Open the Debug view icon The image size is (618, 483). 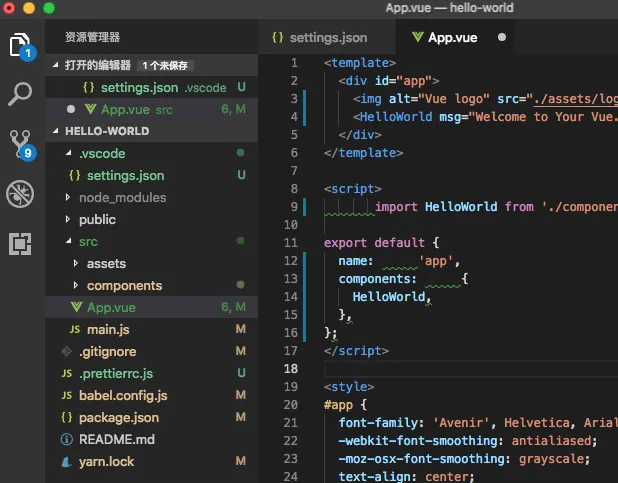(x=20, y=193)
